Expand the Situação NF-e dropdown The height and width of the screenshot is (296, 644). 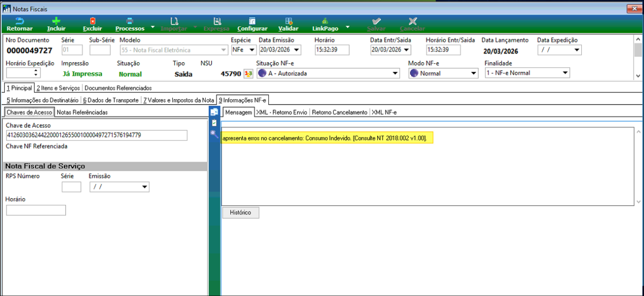tap(395, 73)
